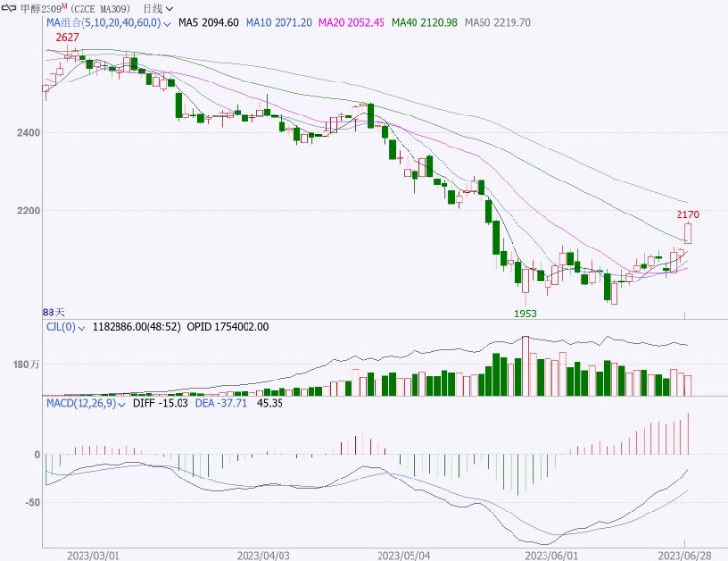728x561 pixels.
Task: Click the 2400 price axis label
Action: click(x=29, y=133)
